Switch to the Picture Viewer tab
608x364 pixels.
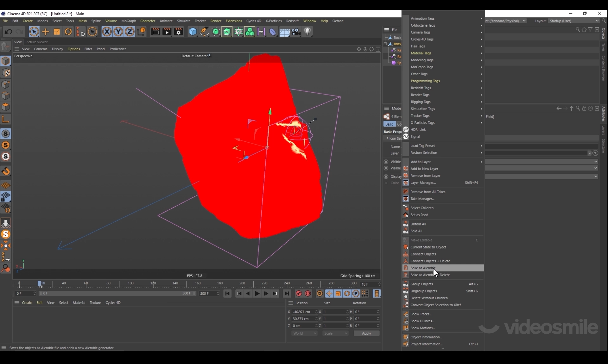36,42
